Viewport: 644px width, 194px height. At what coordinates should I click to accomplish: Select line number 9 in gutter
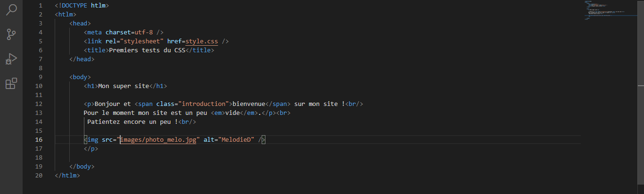tap(41, 77)
